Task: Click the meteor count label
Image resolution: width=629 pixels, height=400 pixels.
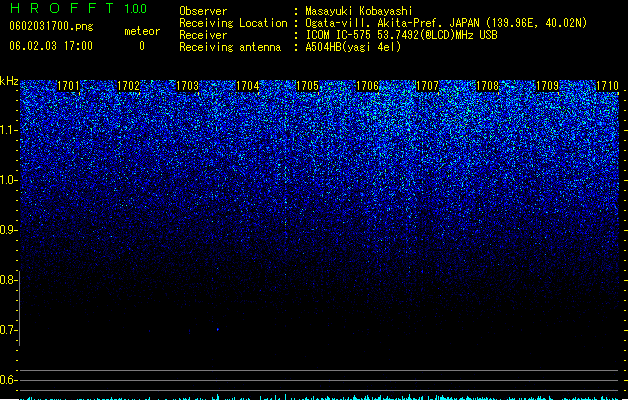Action: click(142, 31)
